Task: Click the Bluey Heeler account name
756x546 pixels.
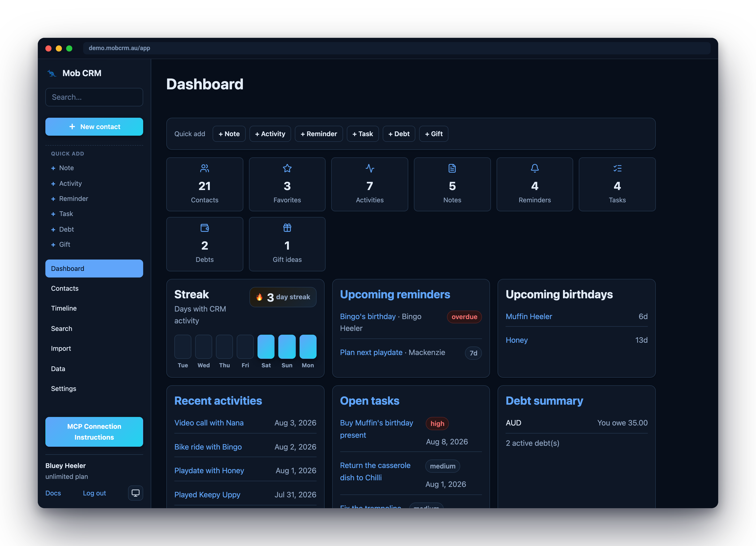Action: point(65,466)
